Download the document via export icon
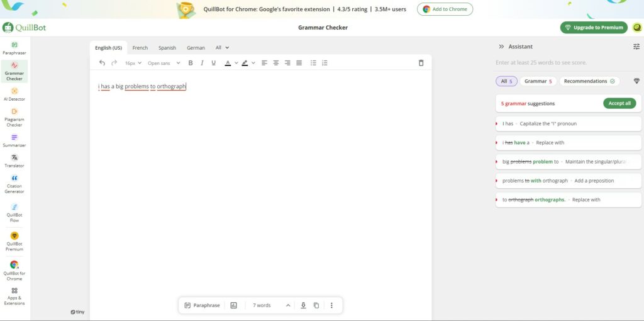Screen dimensions: 644x321 (304, 305)
